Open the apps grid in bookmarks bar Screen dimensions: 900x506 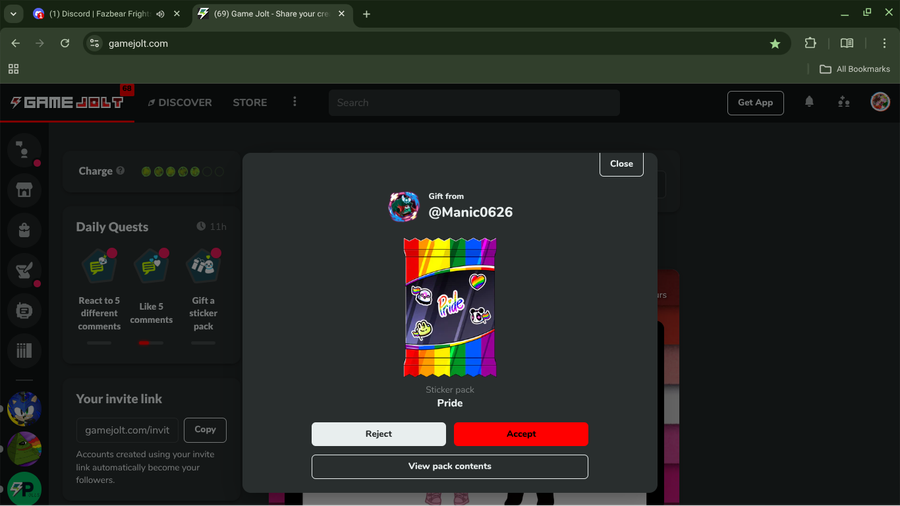point(13,69)
